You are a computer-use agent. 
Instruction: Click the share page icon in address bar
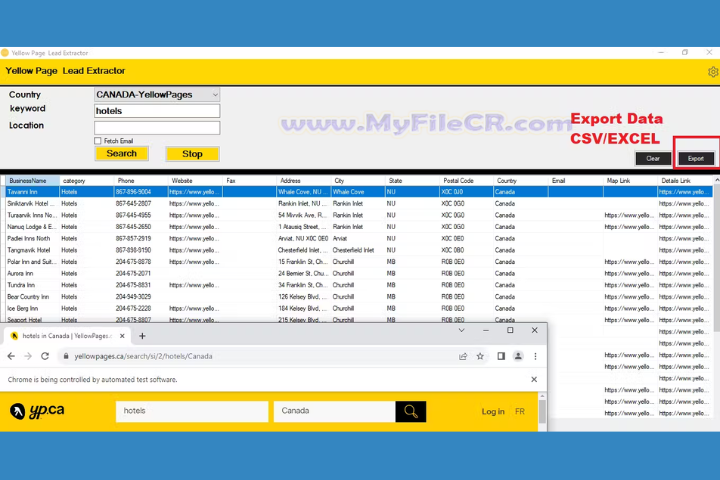(462, 356)
